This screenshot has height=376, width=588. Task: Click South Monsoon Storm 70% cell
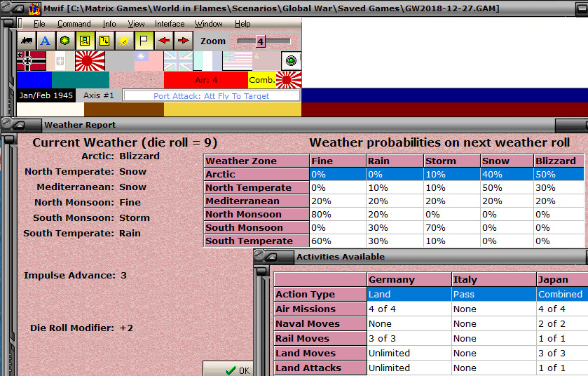(x=452, y=228)
